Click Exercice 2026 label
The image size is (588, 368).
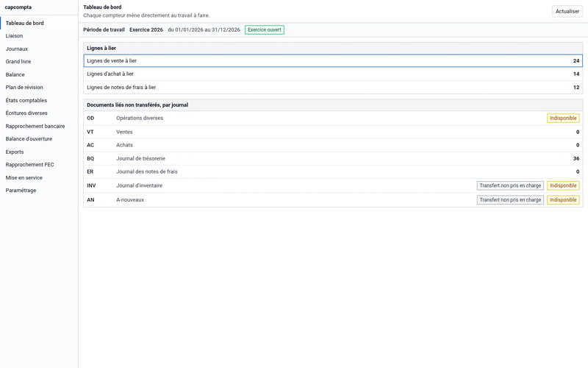point(146,29)
